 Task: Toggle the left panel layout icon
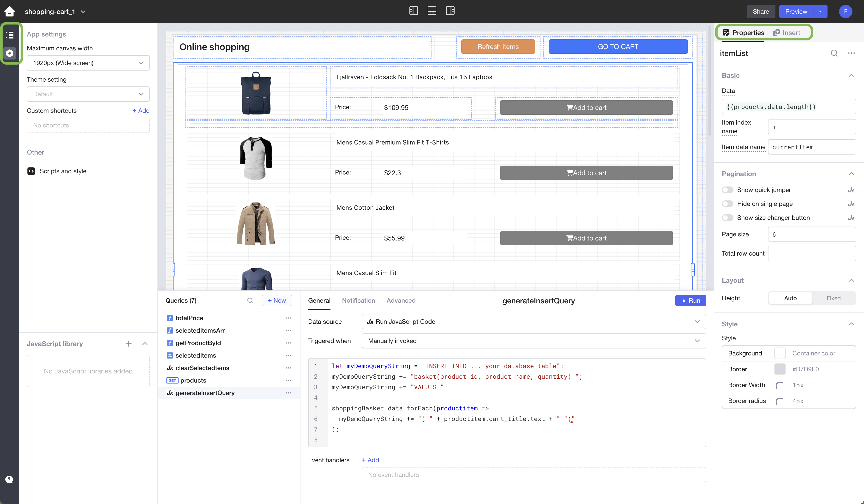pyautogui.click(x=414, y=11)
